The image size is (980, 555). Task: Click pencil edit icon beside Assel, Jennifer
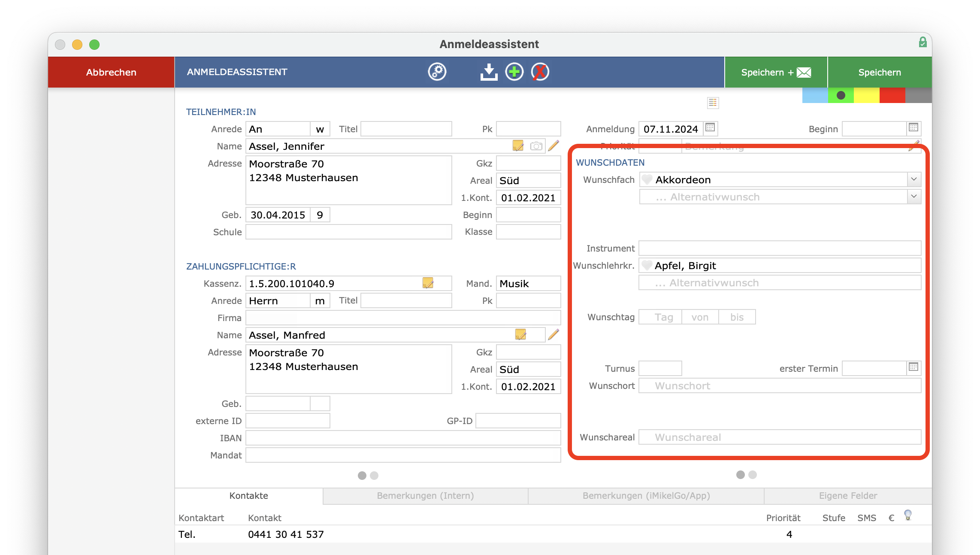[x=554, y=146]
